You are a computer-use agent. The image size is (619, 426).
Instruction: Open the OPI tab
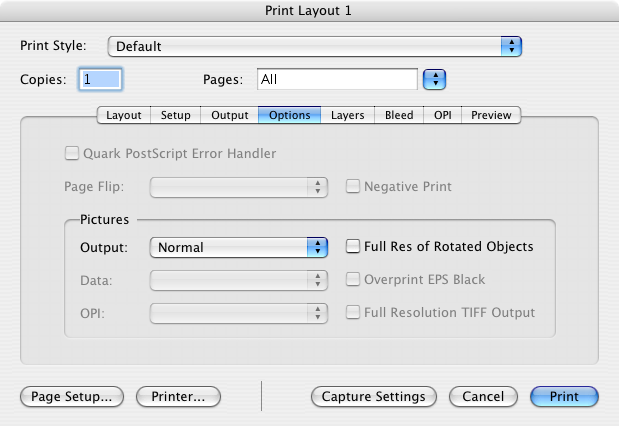pos(442,115)
